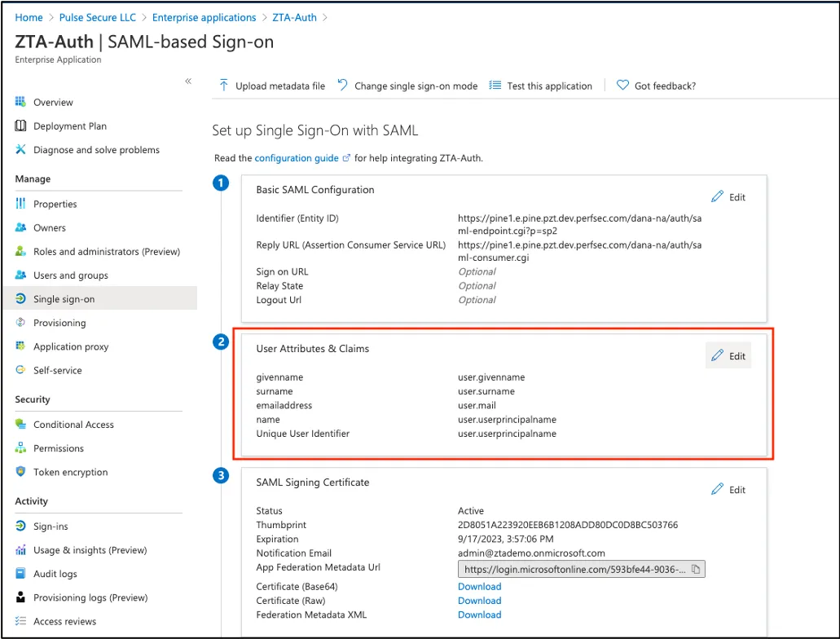Edit SAML Signing Certificate
The width and height of the screenshot is (840, 639).
pos(728,489)
